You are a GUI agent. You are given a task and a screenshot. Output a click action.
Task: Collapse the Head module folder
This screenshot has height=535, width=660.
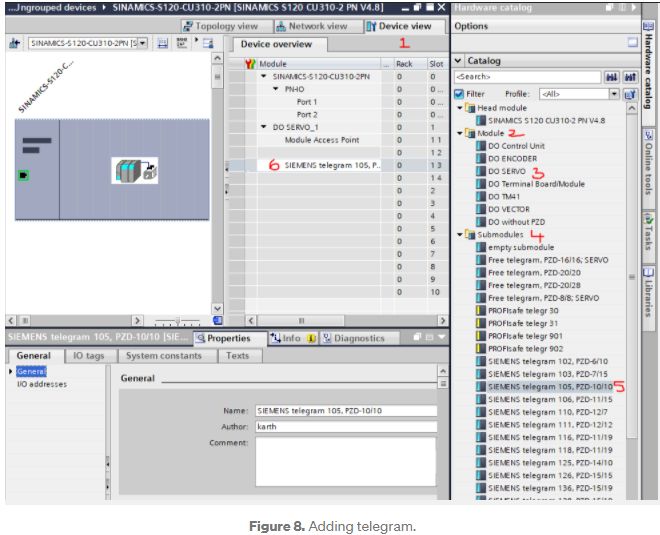(460, 108)
